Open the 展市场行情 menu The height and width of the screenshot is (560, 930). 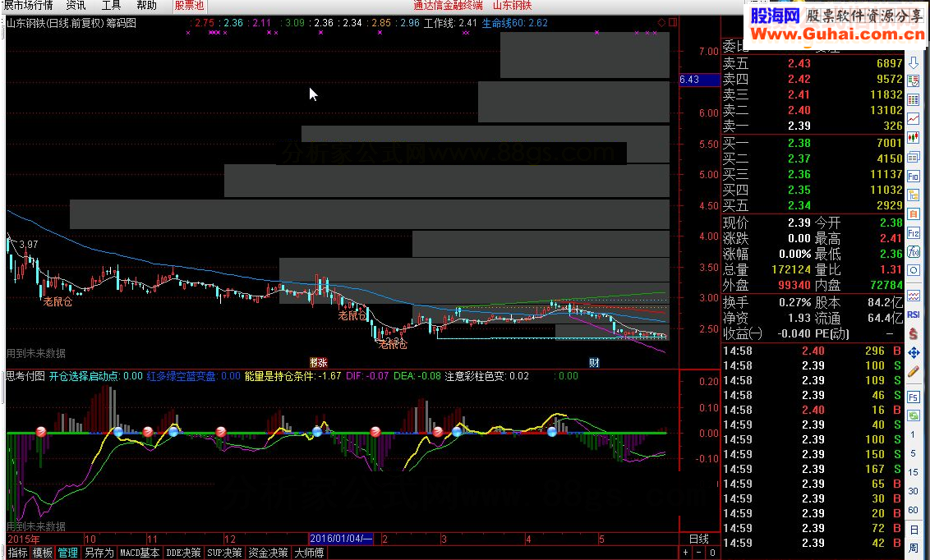28,5
